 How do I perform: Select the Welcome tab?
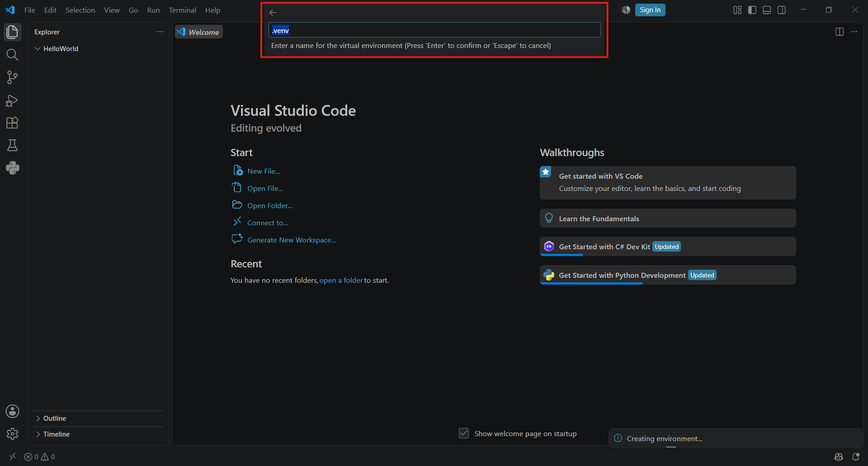[x=199, y=32]
